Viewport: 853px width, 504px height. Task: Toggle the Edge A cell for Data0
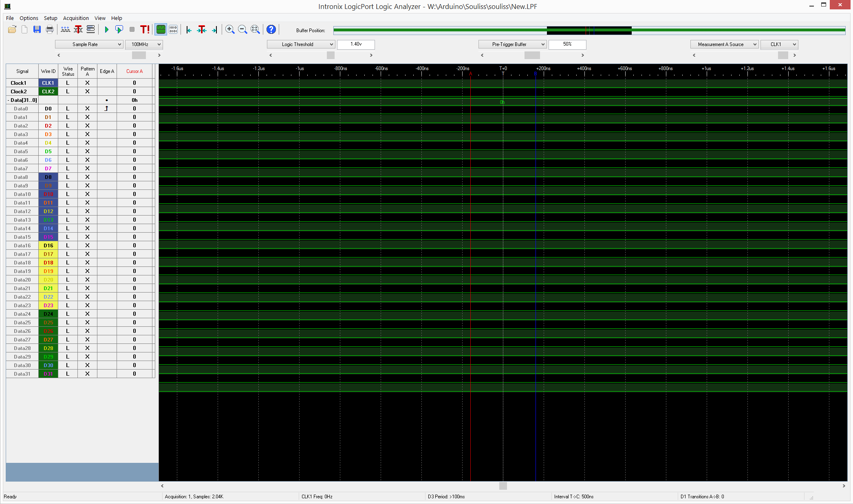[107, 108]
